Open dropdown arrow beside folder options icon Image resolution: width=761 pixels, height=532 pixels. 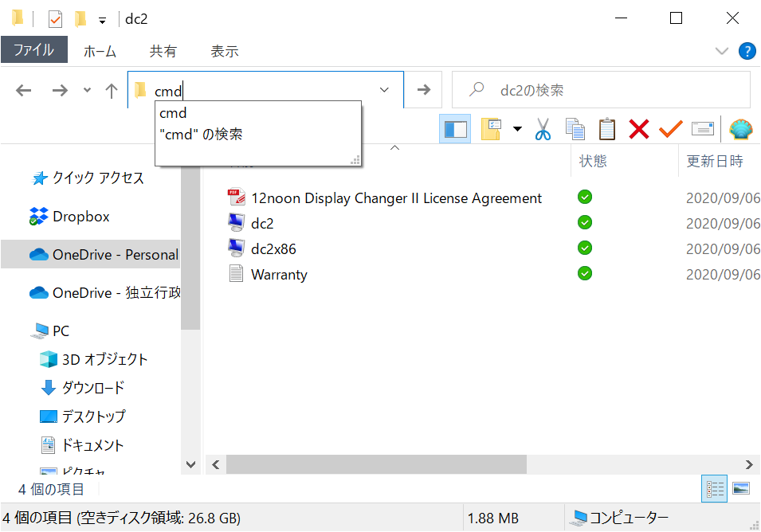pos(517,129)
